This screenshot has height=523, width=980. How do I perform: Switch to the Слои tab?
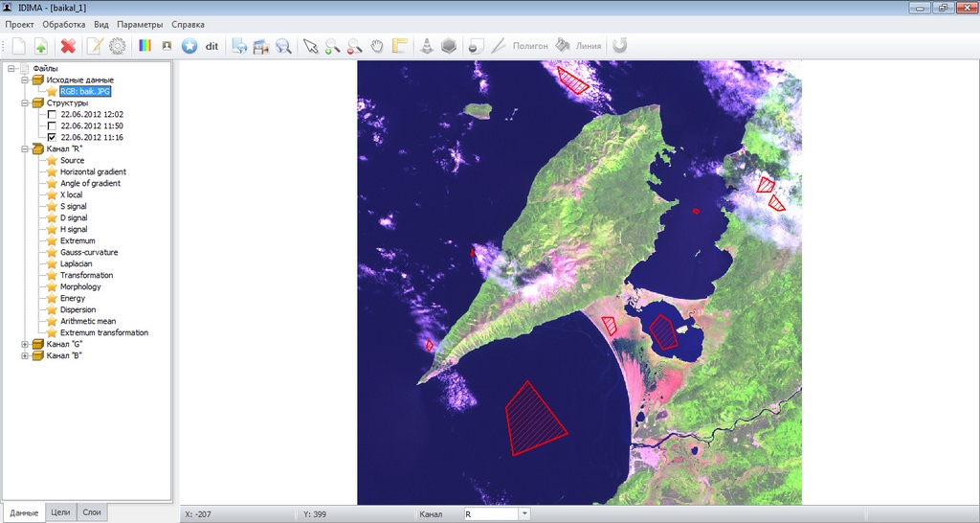click(92, 513)
